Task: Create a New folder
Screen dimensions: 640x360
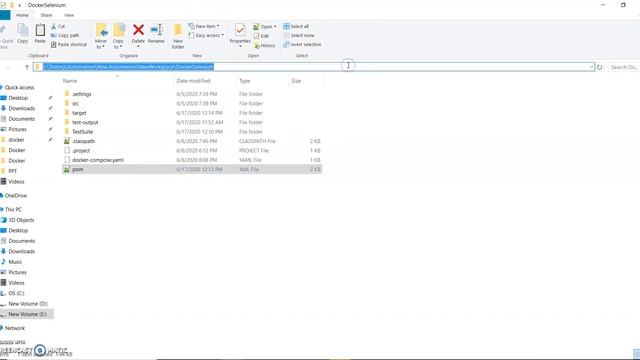Action: pyautogui.click(x=178, y=36)
